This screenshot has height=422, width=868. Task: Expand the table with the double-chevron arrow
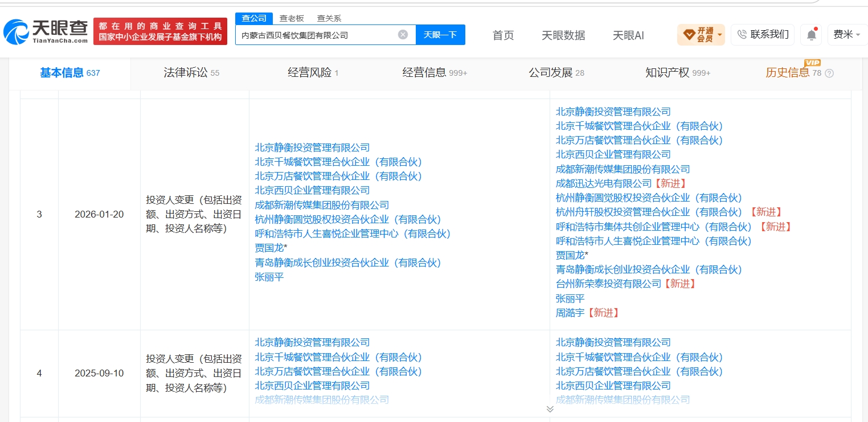(550, 409)
